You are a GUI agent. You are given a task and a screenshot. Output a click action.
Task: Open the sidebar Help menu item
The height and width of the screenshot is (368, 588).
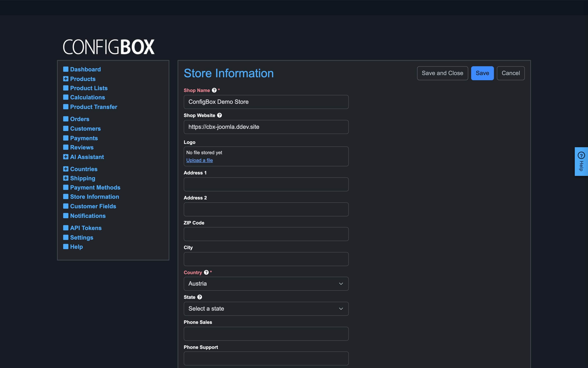pyautogui.click(x=76, y=247)
